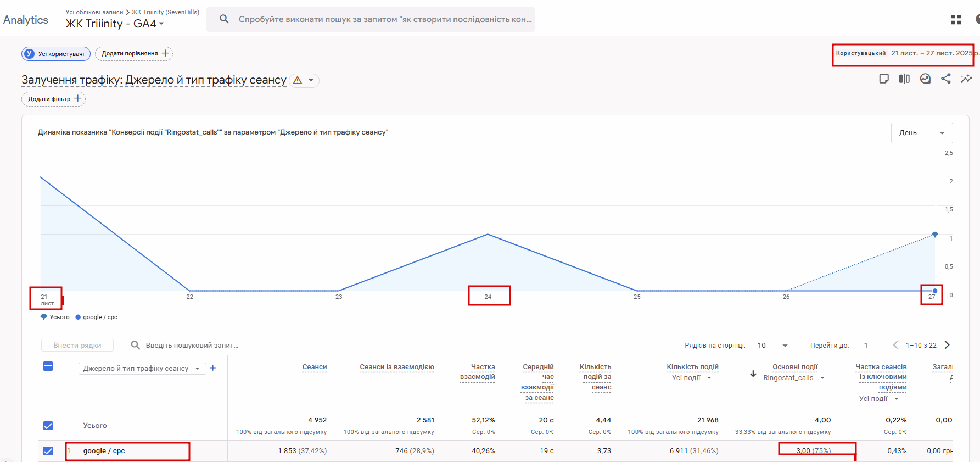Click the Analytics logo text
The height and width of the screenshot is (462, 980).
pos(26,20)
